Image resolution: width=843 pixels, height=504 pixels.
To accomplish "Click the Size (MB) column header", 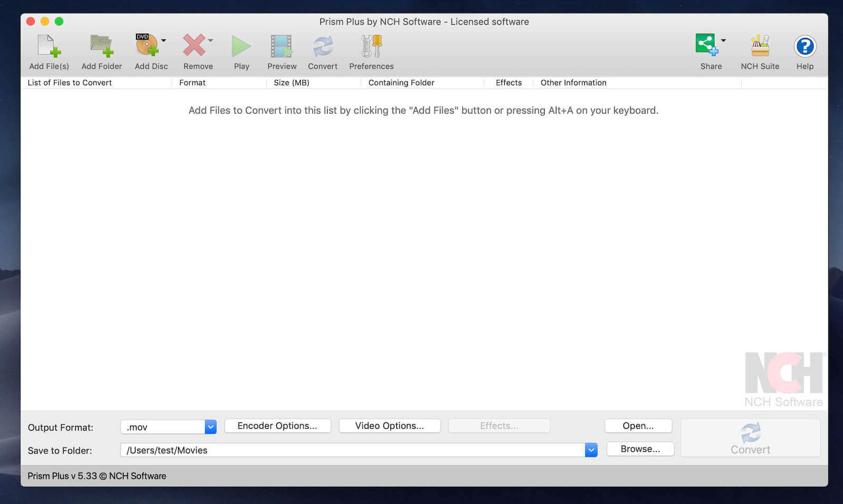I will [x=314, y=83].
